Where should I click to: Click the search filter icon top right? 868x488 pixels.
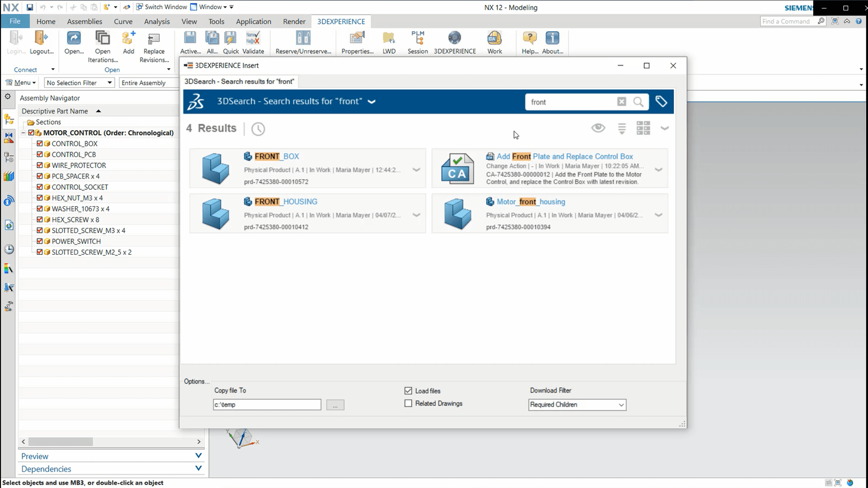(x=660, y=101)
